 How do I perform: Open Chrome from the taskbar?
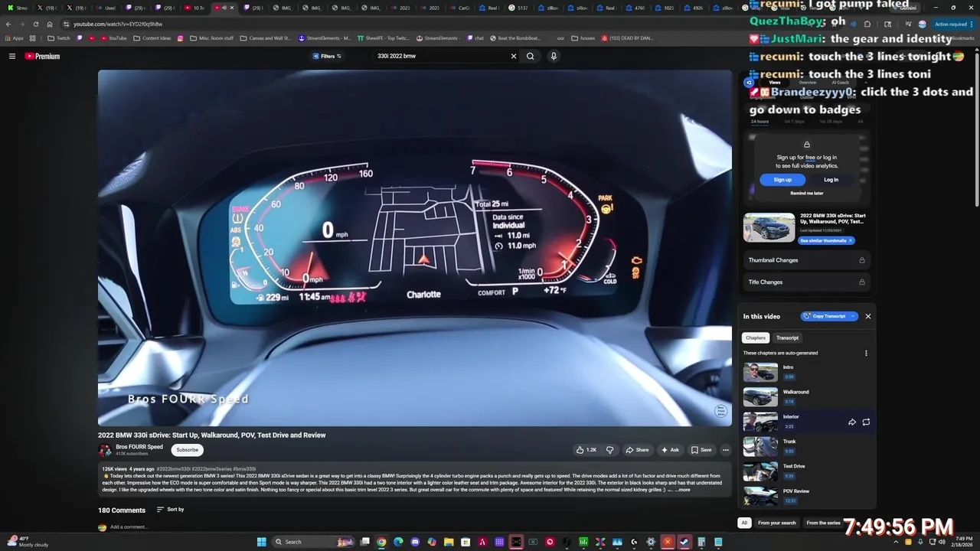(381, 542)
